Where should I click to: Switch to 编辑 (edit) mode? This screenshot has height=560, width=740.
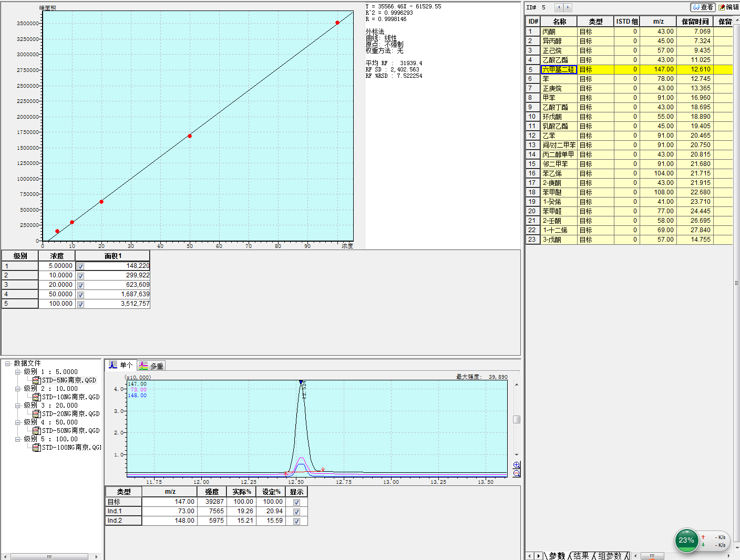point(728,7)
